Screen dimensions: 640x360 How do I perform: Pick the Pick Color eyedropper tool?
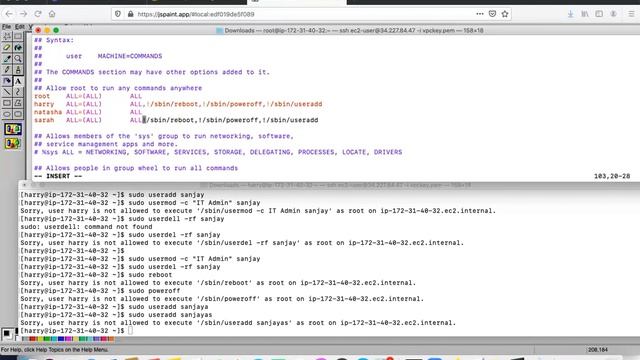[x=7, y=59]
